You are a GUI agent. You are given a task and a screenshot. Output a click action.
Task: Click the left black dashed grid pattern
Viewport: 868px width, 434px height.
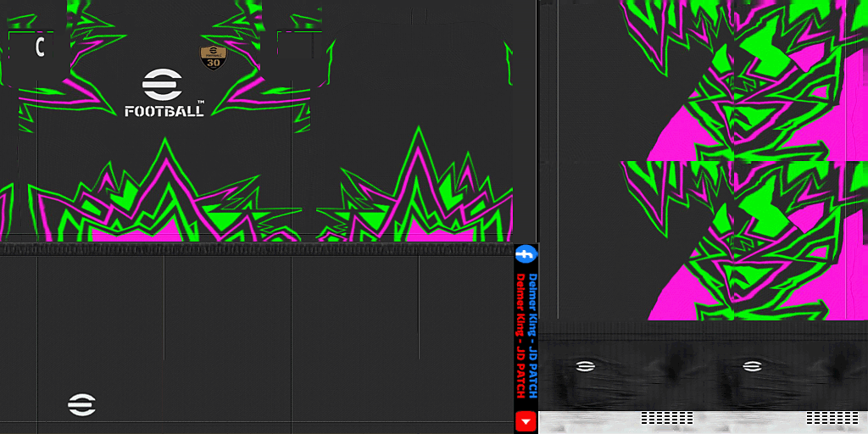coord(666,418)
